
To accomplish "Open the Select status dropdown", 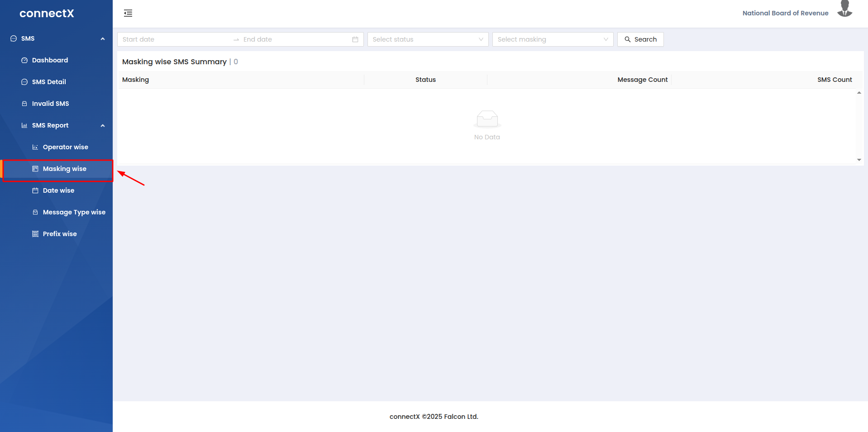I will point(428,39).
